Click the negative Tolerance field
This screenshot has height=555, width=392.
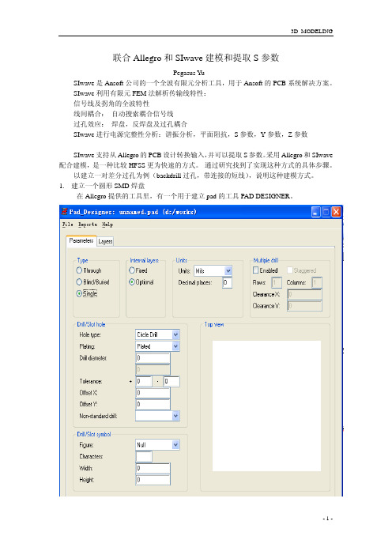[x=171, y=381]
